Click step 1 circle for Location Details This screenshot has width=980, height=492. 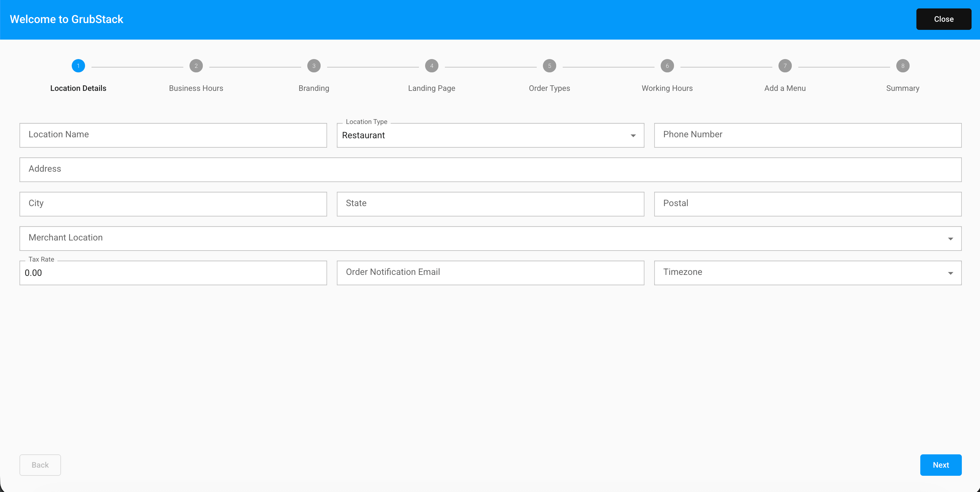click(x=78, y=66)
